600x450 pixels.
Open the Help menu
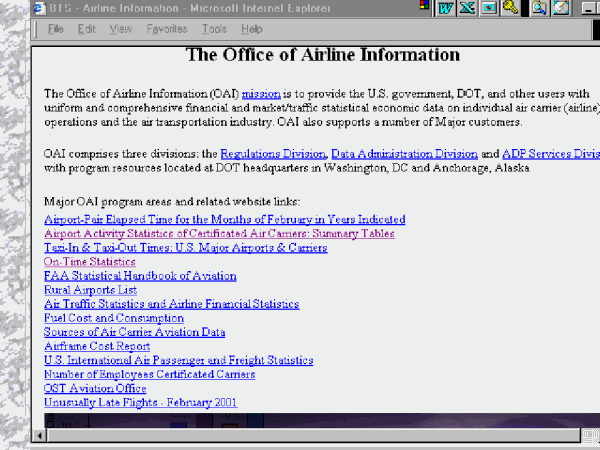pos(252,30)
